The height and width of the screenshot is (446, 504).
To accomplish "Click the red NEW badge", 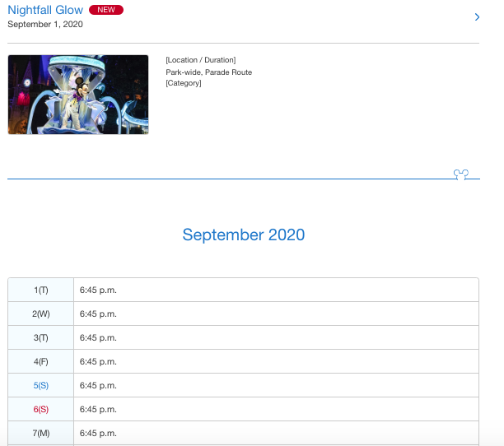I will 106,10.
